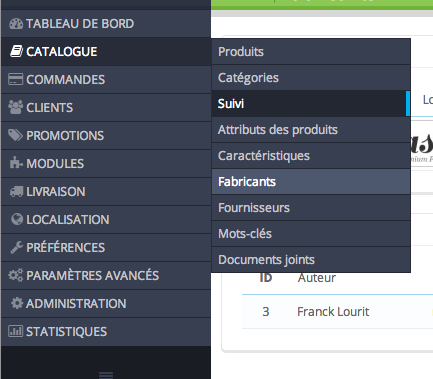Screen dimensions: 433x379
Task: Click the Administration gear icon
Action: click(17, 303)
